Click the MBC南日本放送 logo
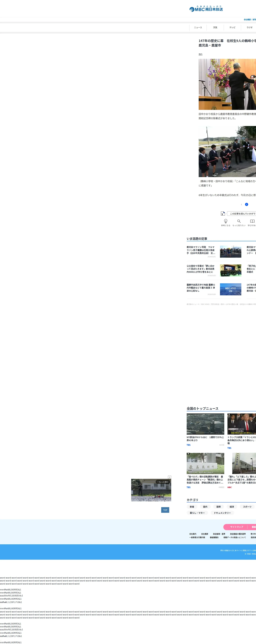This screenshot has width=256, height=644. (x=206, y=9)
